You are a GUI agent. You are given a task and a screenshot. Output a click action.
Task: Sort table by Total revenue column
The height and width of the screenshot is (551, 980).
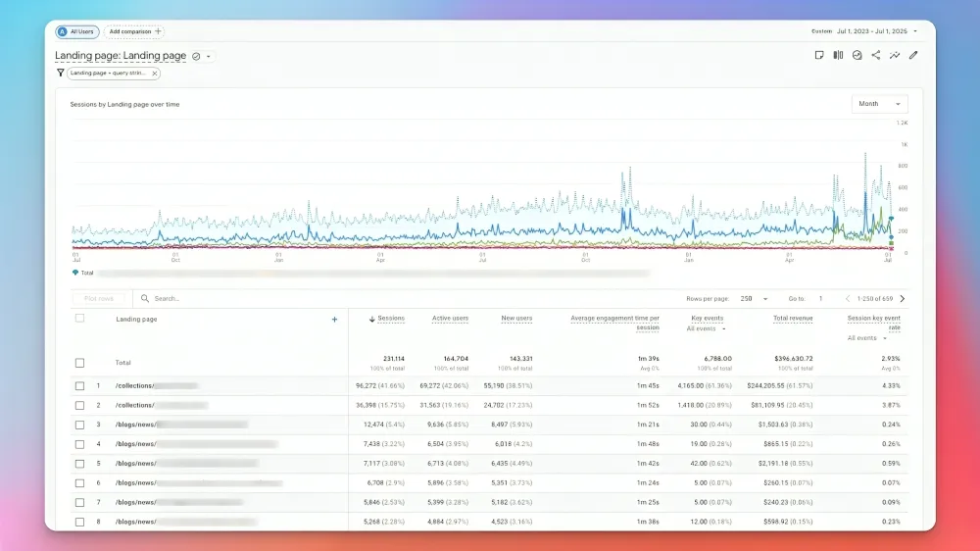pos(792,319)
